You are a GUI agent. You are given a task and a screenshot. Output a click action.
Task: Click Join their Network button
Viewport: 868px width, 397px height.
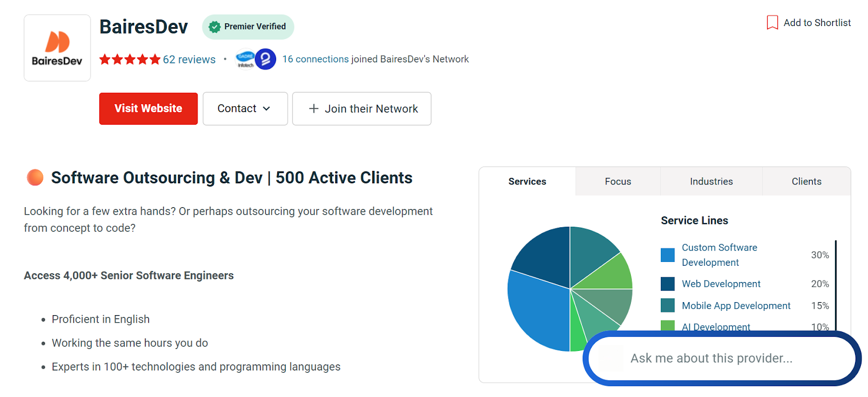362,108
